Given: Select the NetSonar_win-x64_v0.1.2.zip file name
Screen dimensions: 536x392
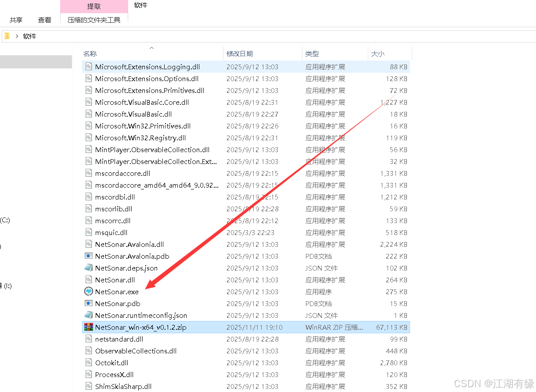Looking at the screenshot, I should pyautogui.click(x=141, y=327).
